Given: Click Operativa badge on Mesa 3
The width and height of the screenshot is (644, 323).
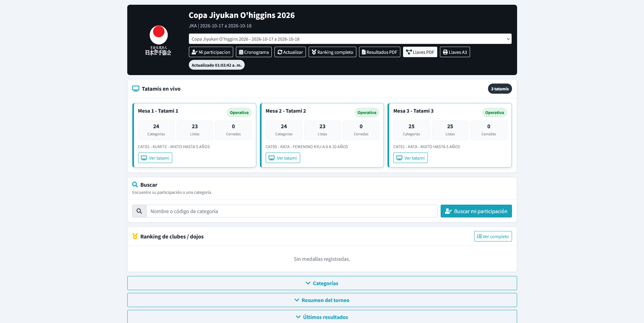Looking at the screenshot, I should pyautogui.click(x=494, y=113).
